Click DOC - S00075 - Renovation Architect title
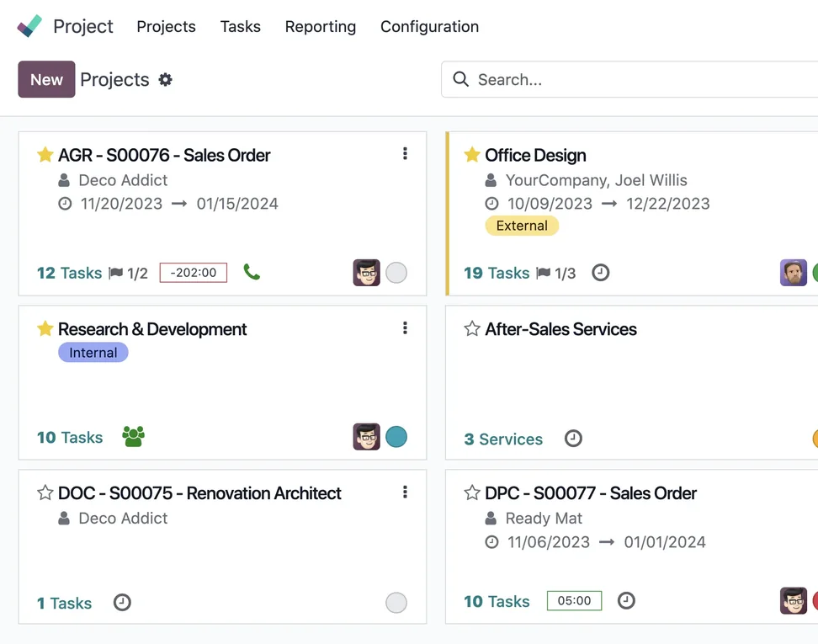This screenshot has height=644, width=818. tap(199, 493)
